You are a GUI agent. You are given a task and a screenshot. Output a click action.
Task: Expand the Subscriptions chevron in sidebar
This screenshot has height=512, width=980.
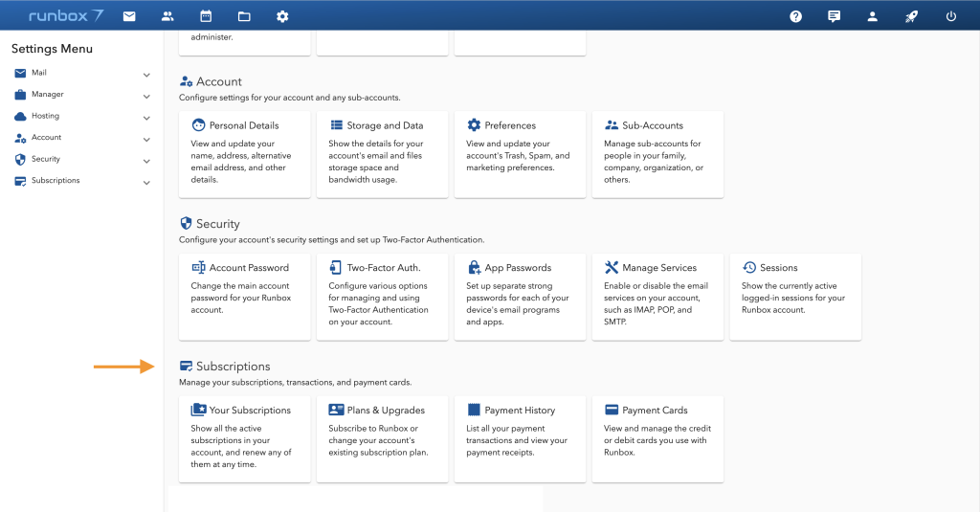point(146,183)
